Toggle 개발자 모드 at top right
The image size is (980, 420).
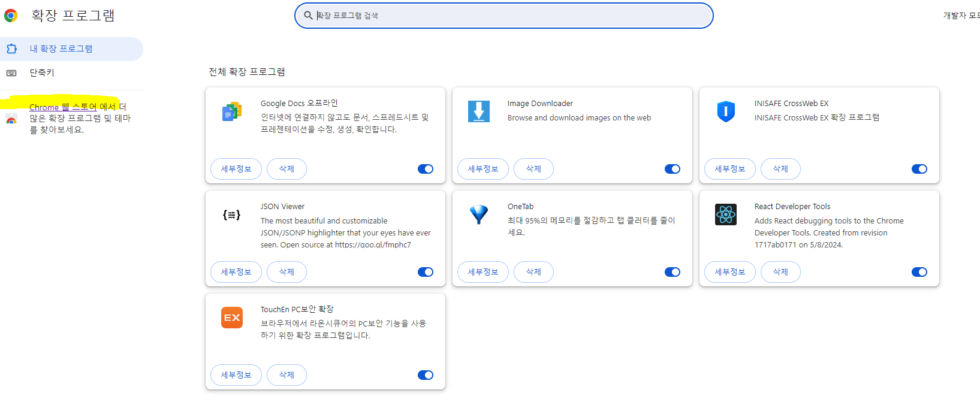[961, 16]
